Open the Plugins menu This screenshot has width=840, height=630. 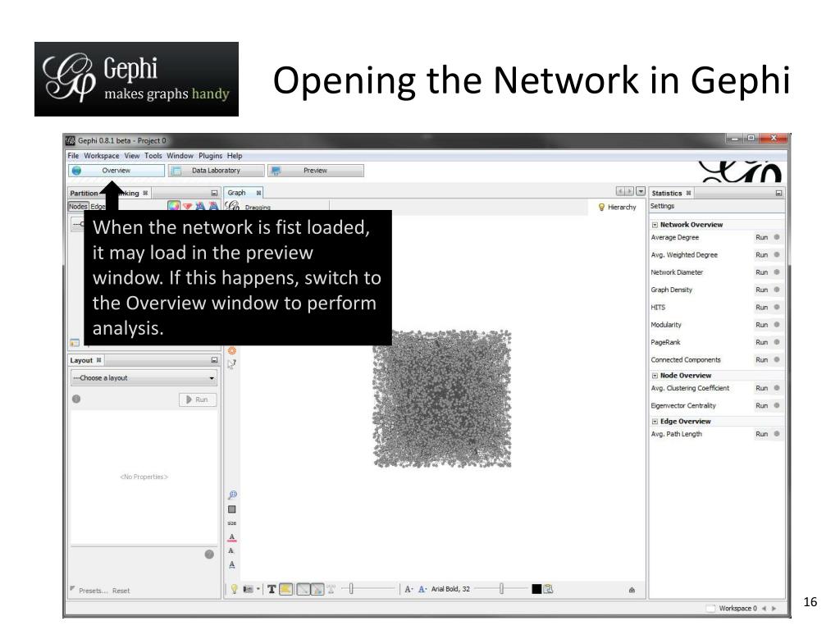point(210,156)
